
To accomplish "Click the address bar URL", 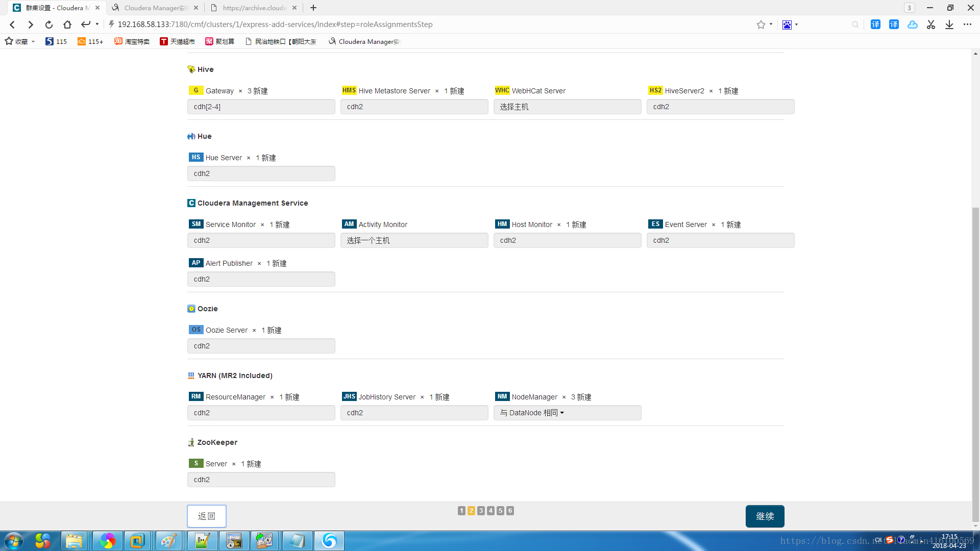I will [x=275, y=24].
